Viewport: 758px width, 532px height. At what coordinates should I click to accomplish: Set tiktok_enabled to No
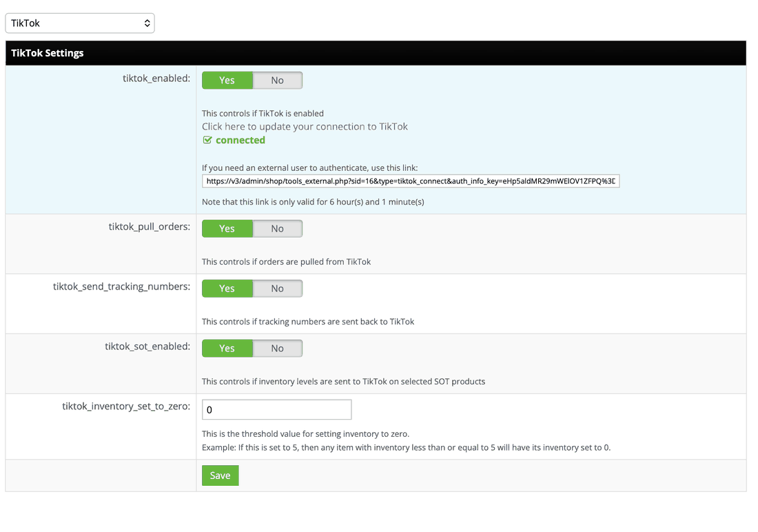[x=278, y=81]
